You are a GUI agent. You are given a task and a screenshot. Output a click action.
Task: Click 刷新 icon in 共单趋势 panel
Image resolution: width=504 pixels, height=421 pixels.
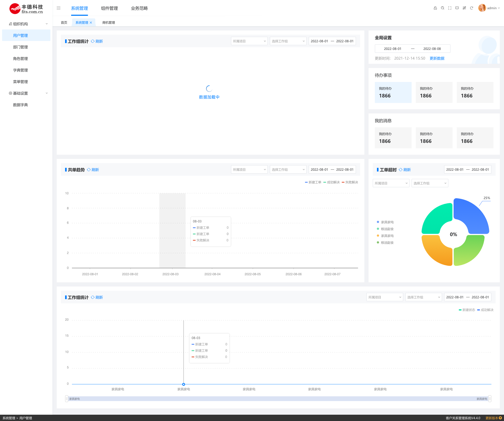point(89,170)
